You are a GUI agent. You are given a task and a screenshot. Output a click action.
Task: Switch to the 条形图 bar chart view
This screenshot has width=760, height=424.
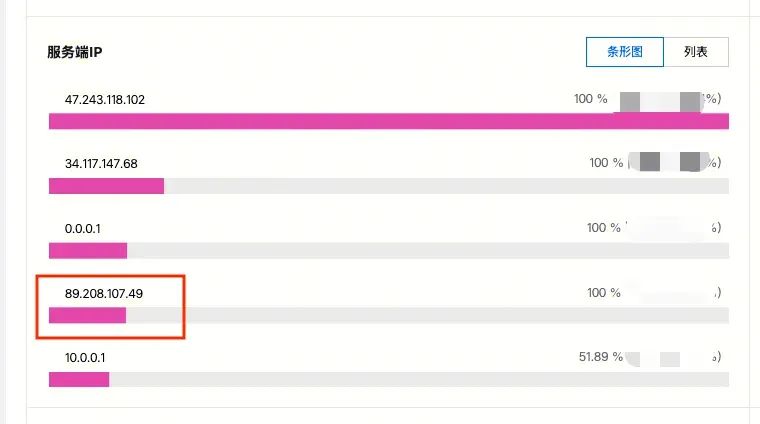tap(624, 52)
